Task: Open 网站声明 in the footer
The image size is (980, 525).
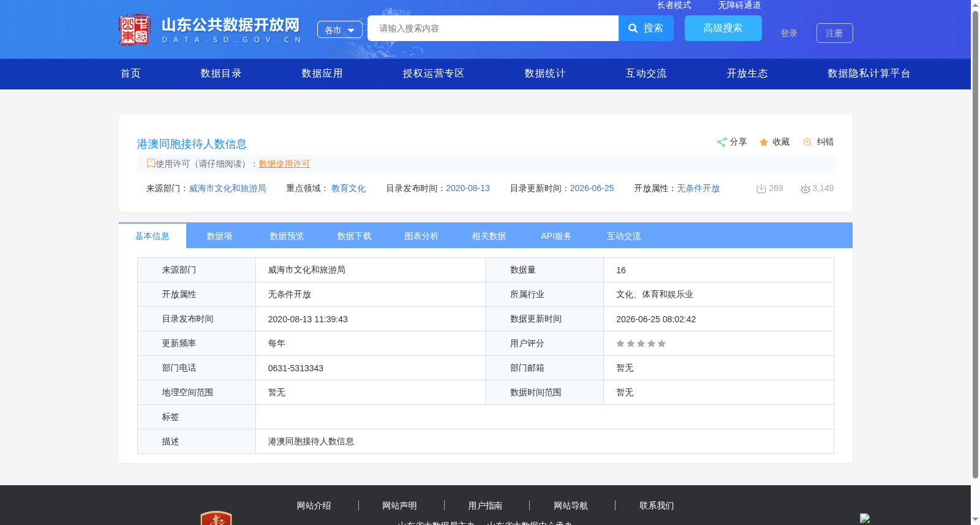Action: coord(399,505)
